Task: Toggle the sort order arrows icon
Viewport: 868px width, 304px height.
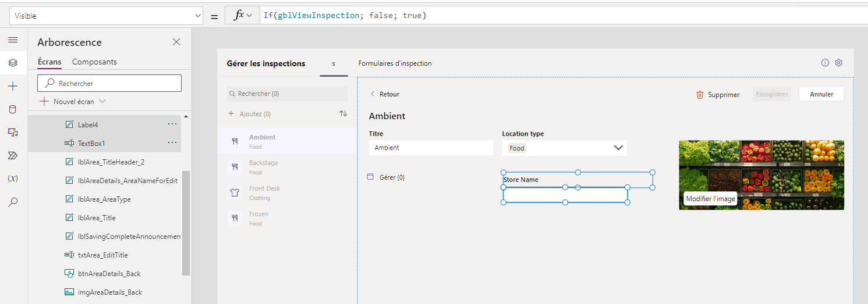Action: [343, 113]
